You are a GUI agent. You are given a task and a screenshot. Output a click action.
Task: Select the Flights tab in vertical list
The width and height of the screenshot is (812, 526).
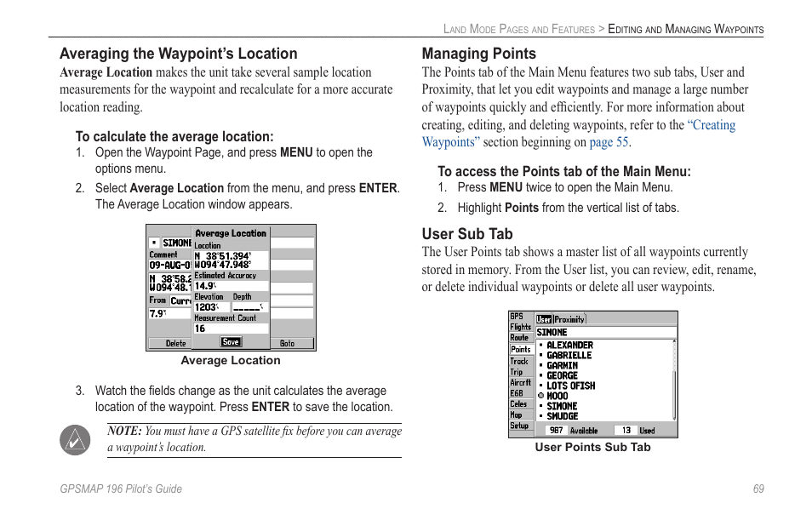(520, 327)
